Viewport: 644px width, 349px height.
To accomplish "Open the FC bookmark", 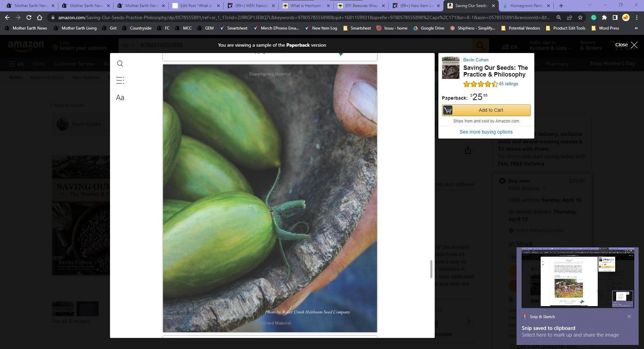I will [x=163, y=28].
